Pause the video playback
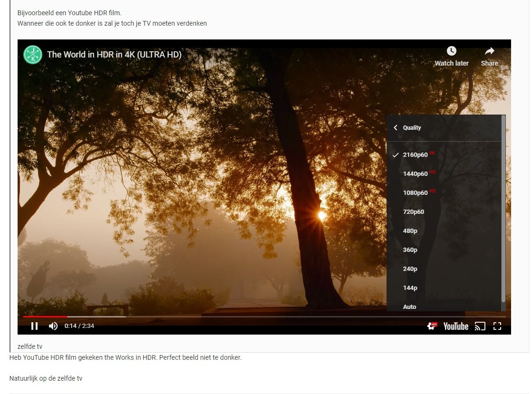 pyautogui.click(x=34, y=326)
